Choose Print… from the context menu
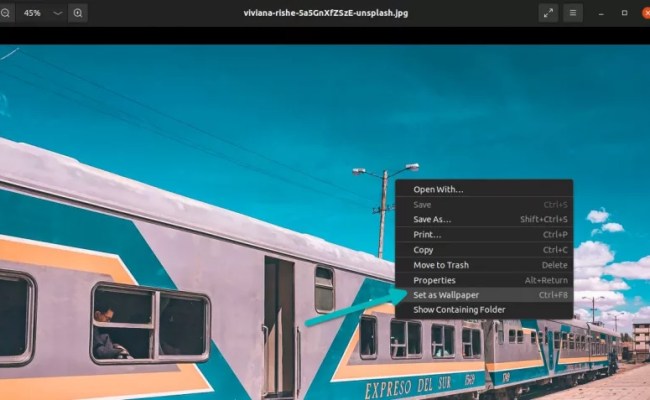The height and width of the screenshot is (400, 650). pos(484,235)
